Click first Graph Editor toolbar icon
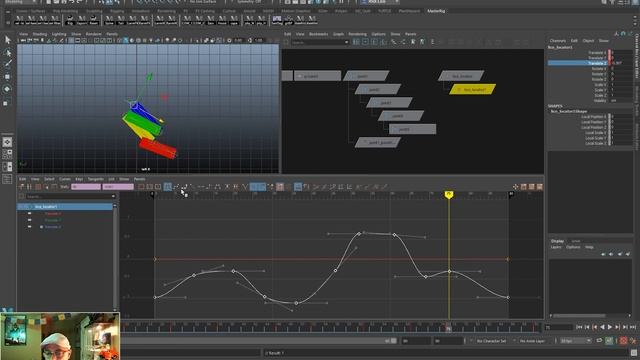 tap(22, 187)
